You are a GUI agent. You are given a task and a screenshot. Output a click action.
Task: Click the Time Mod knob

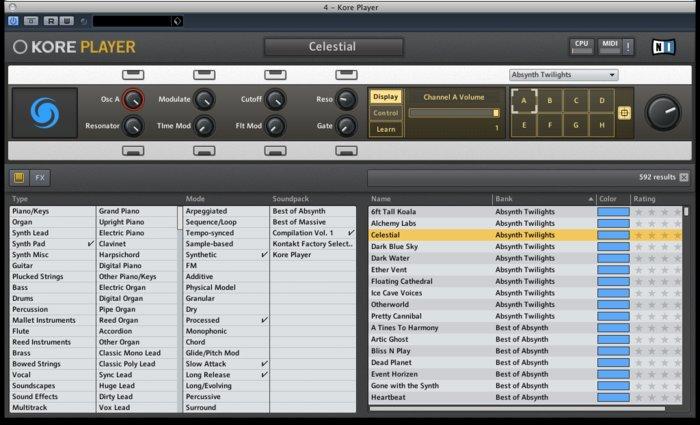coord(204,126)
